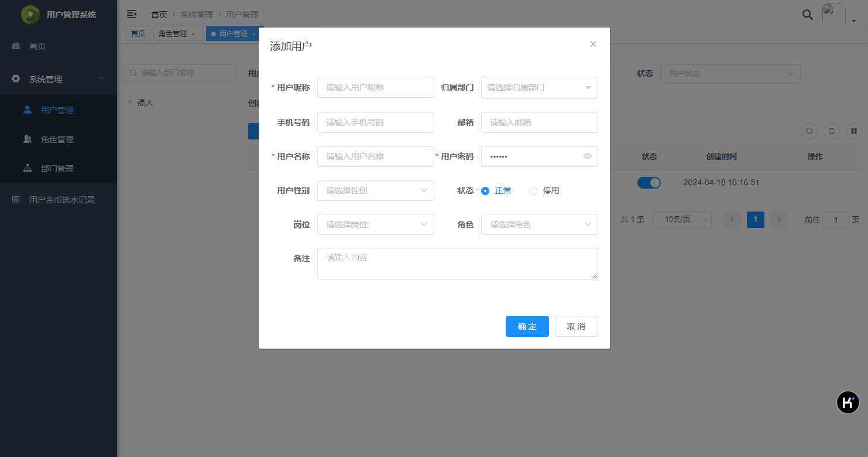The width and height of the screenshot is (868, 457).
Task: Open the 10条/页 page size dropdown
Action: (682, 220)
